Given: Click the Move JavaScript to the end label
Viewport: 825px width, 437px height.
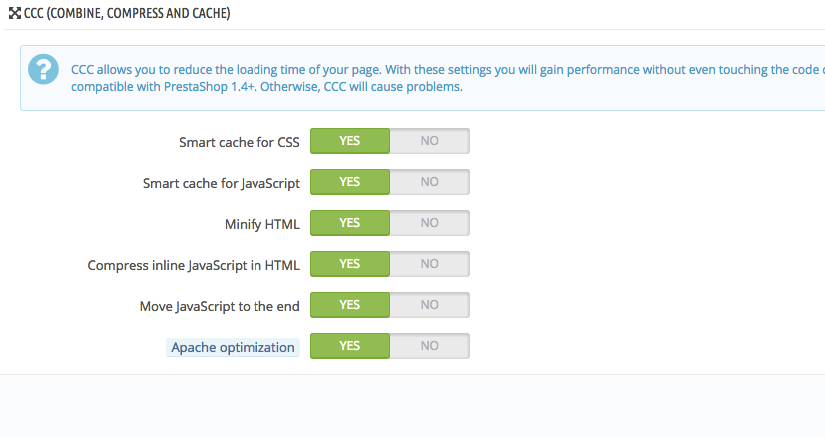Looking at the screenshot, I should (219, 307).
